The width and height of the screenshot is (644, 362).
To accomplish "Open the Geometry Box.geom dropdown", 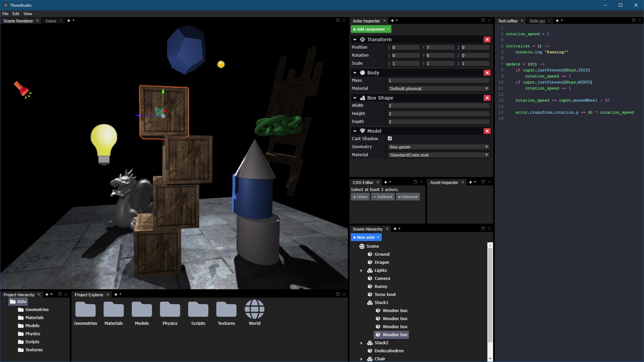I will point(438,147).
